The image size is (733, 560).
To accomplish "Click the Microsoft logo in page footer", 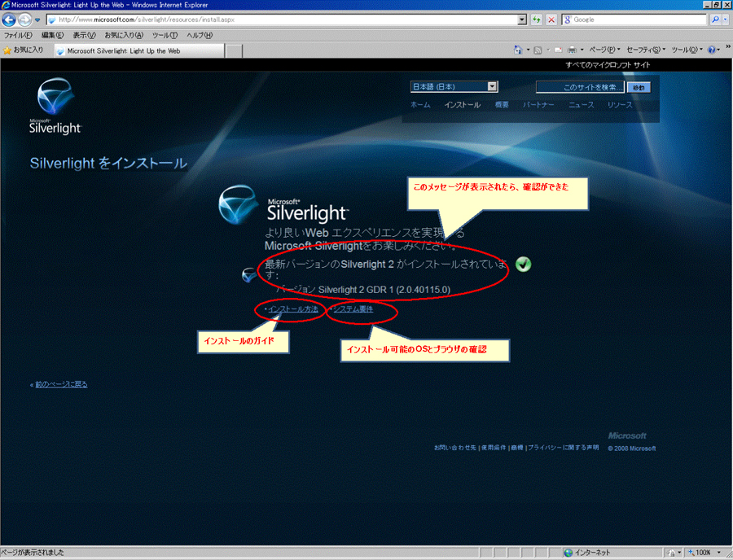I will click(627, 435).
